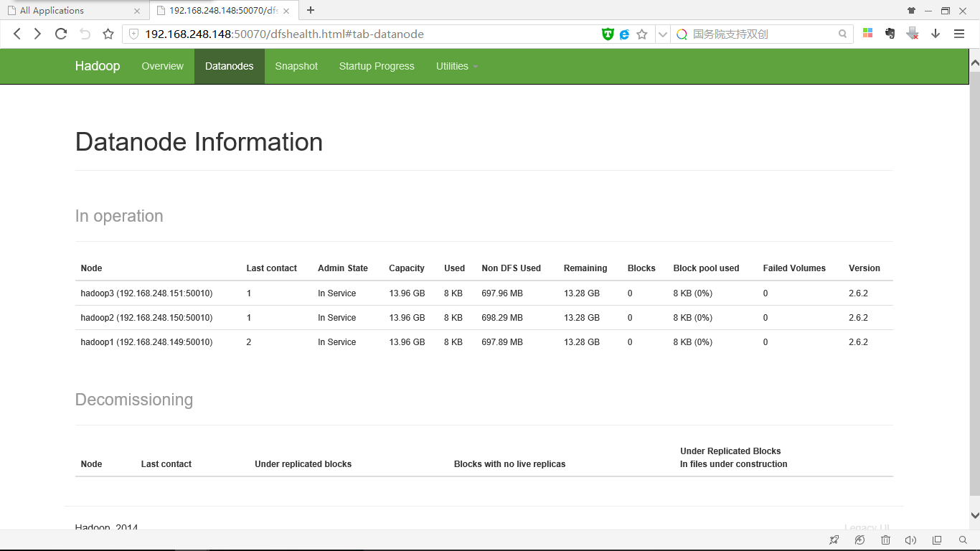Open the Datanodes navbar tab

[x=230, y=66]
